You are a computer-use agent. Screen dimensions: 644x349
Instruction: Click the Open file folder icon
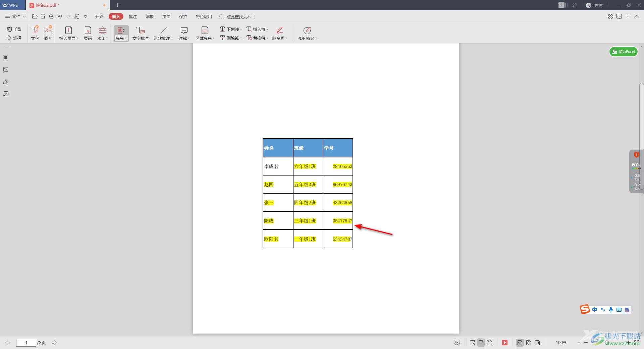pyautogui.click(x=35, y=16)
